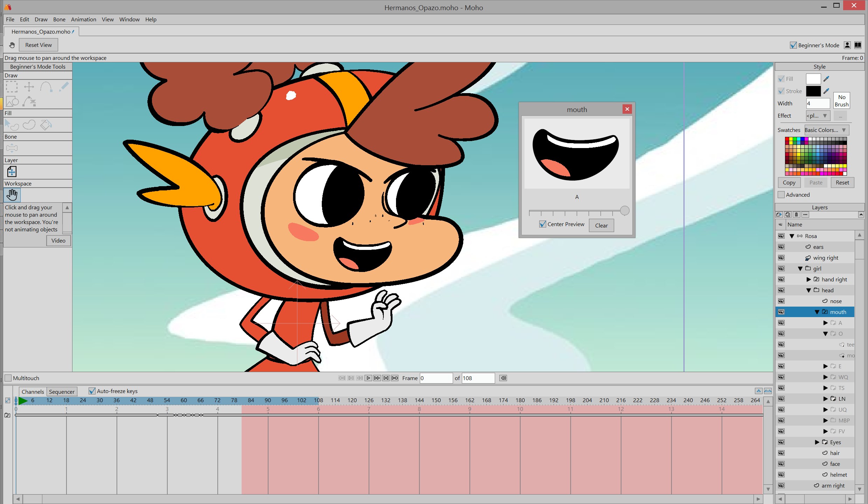868x504 pixels.
Task: Switch to the Sequencer tab
Action: 62,392
